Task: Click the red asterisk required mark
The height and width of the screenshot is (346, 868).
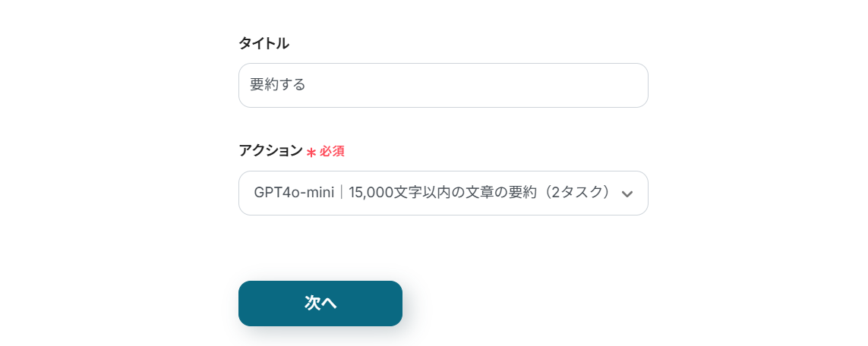Action: coord(311,152)
